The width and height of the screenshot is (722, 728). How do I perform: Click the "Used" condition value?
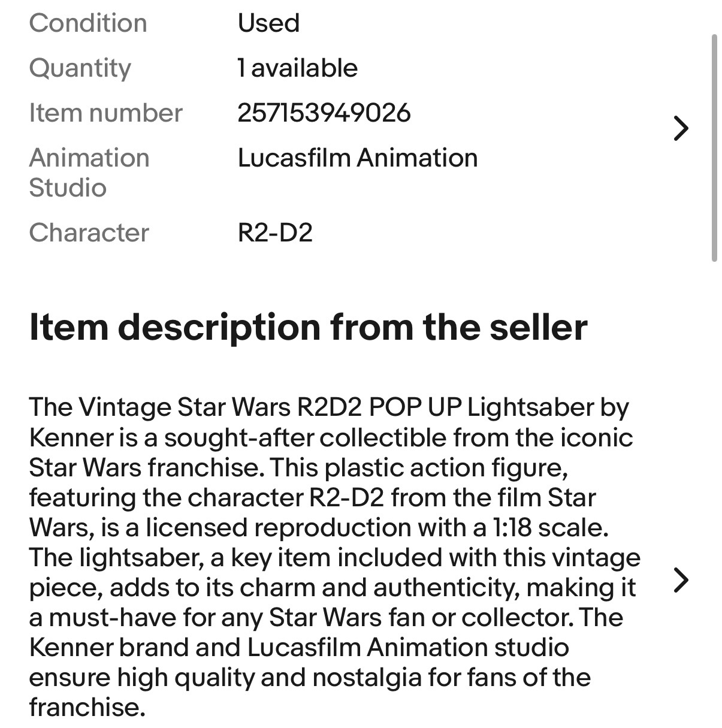268,23
